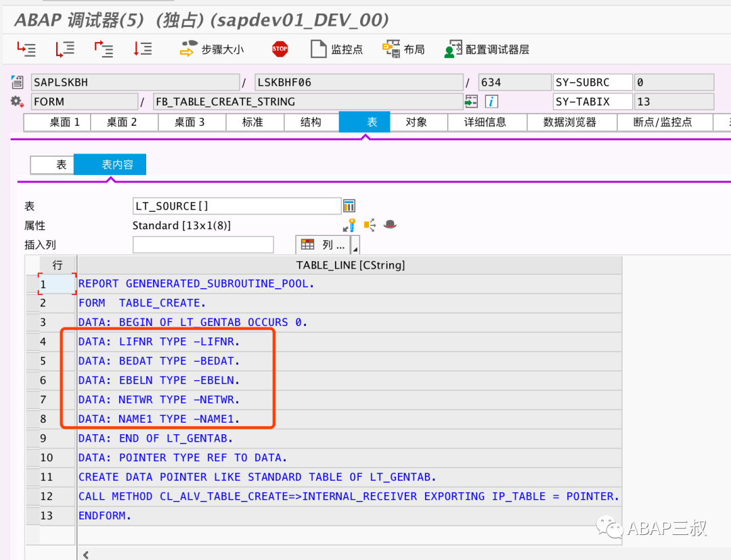Click the hat services icon
The height and width of the screenshot is (560, 731).
tap(390, 225)
